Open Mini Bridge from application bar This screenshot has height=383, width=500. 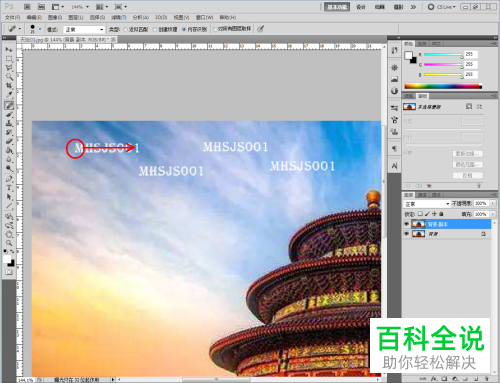tap(41, 7)
